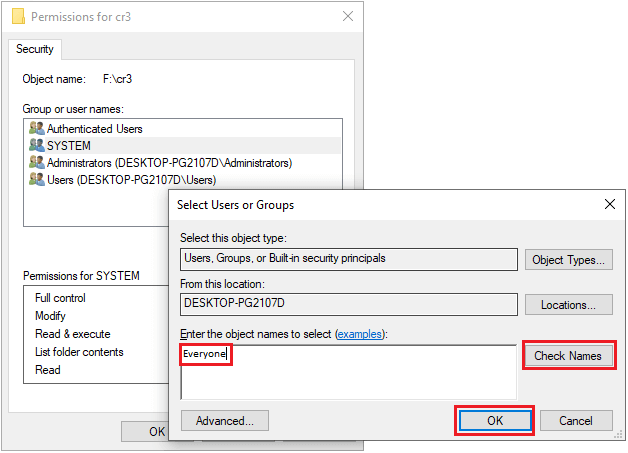The image size is (628, 453).
Task: Open the Security tab
Action: click(x=35, y=49)
